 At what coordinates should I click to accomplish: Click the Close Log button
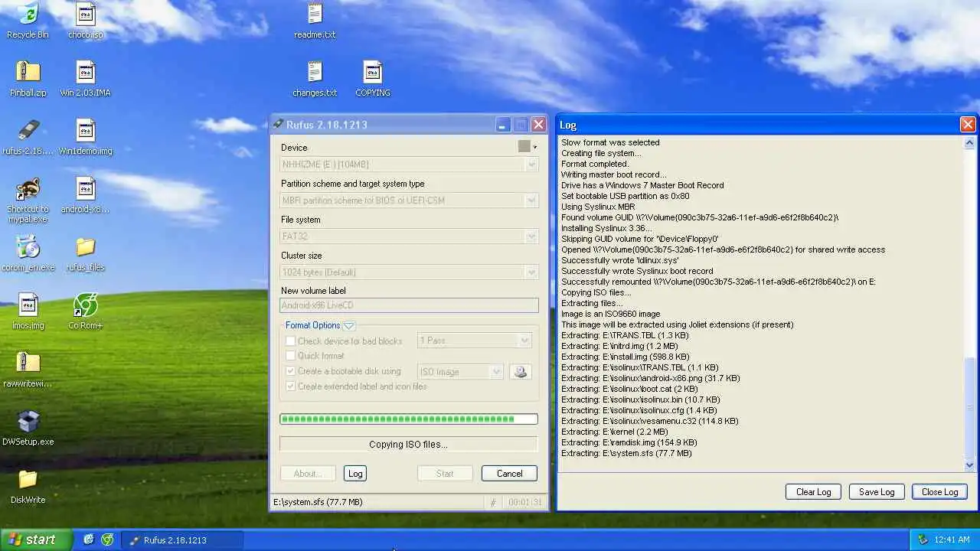940,492
